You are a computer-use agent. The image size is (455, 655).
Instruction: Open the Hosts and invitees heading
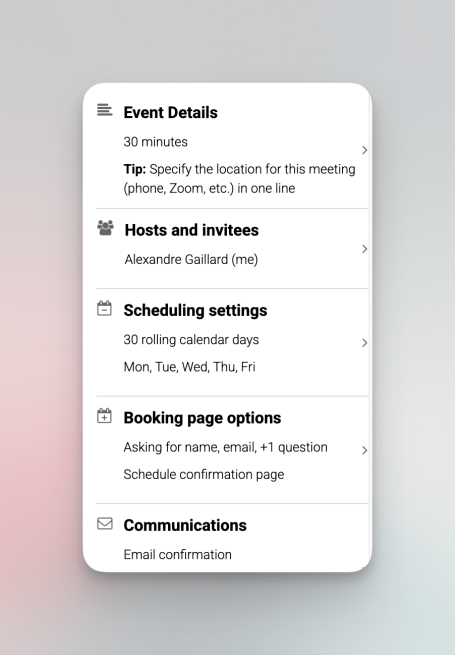coord(192,230)
